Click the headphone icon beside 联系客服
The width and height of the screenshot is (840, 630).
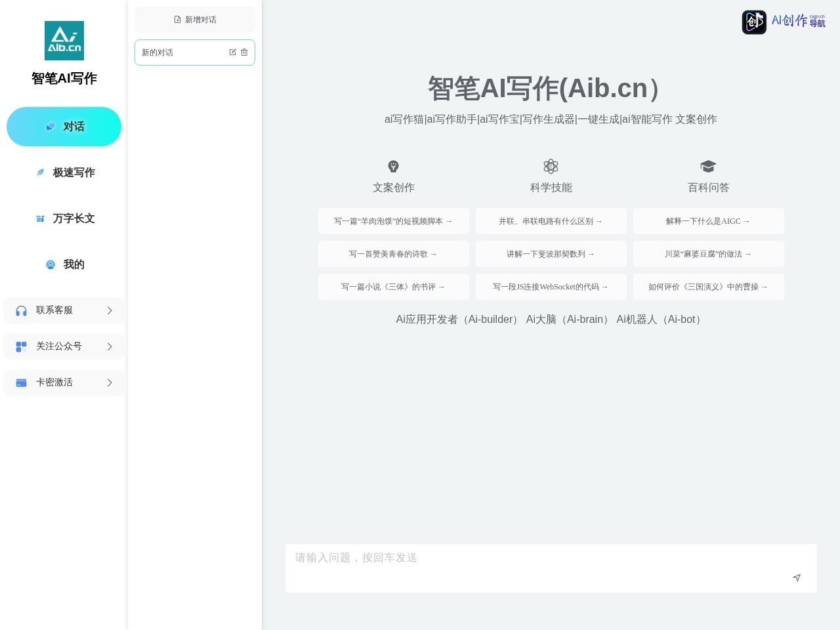click(21, 310)
